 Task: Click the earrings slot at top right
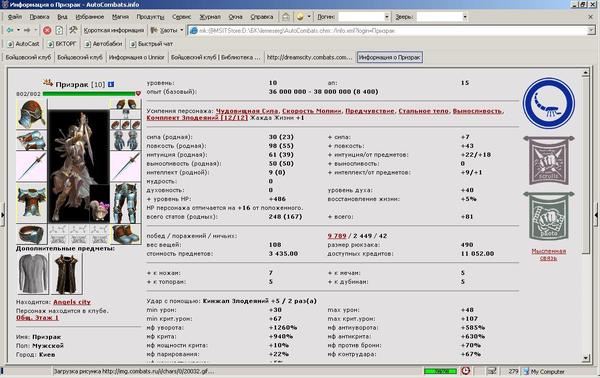126,104
